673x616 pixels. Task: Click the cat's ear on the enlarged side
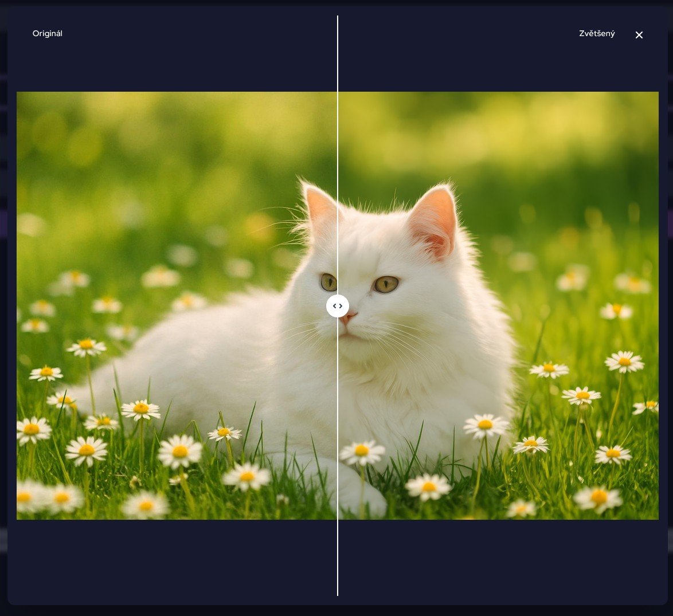(x=434, y=221)
